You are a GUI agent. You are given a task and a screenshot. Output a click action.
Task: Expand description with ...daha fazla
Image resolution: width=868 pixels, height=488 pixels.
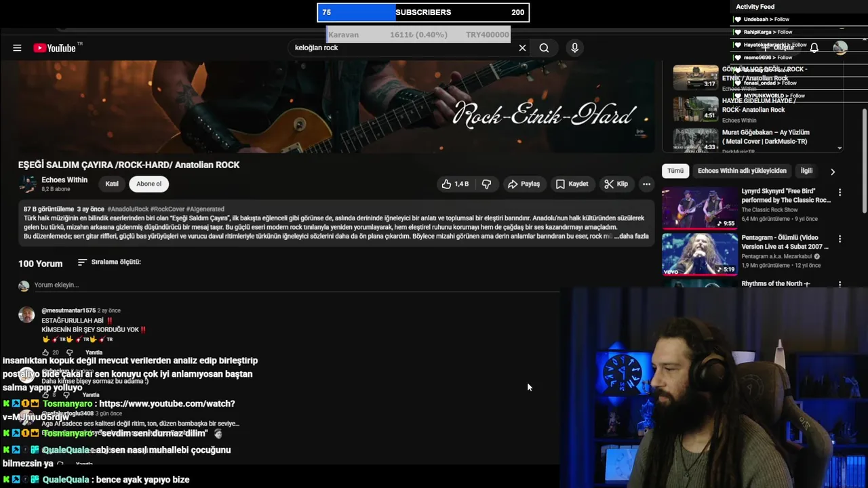(632, 236)
